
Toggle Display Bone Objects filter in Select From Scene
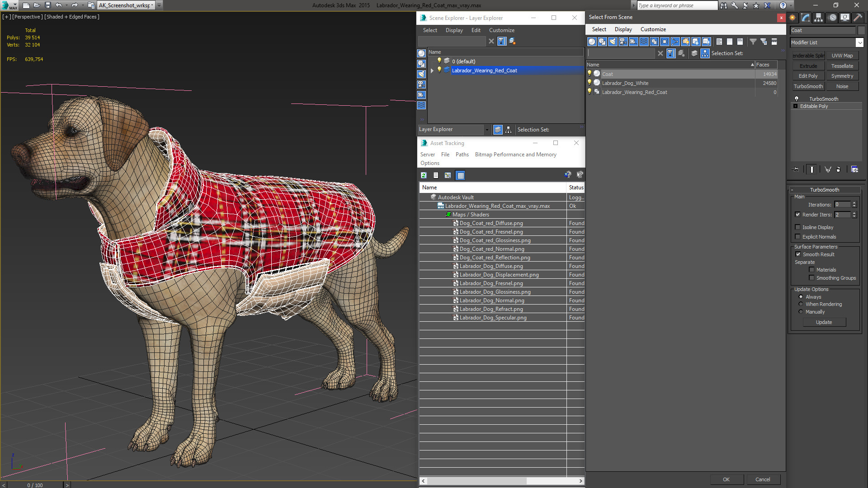pyautogui.click(x=675, y=42)
